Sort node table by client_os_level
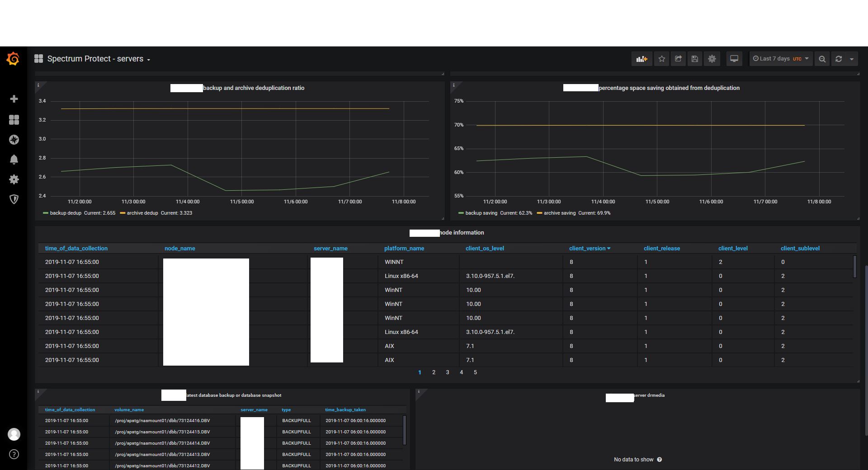The height and width of the screenshot is (470, 868). click(485, 249)
